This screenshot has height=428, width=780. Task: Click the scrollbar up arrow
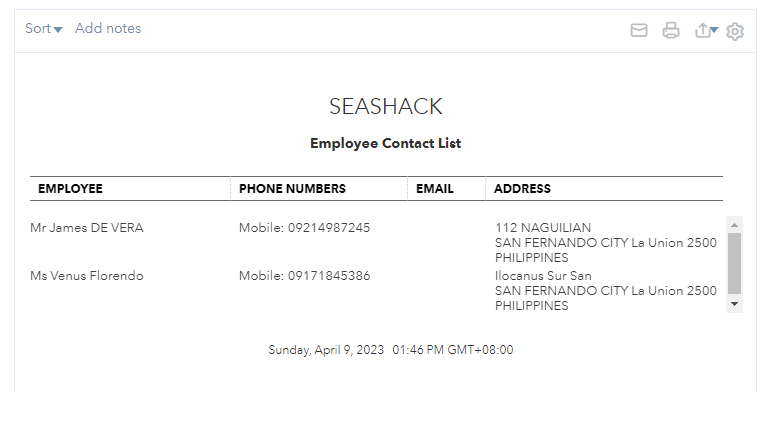[x=734, y=225]
